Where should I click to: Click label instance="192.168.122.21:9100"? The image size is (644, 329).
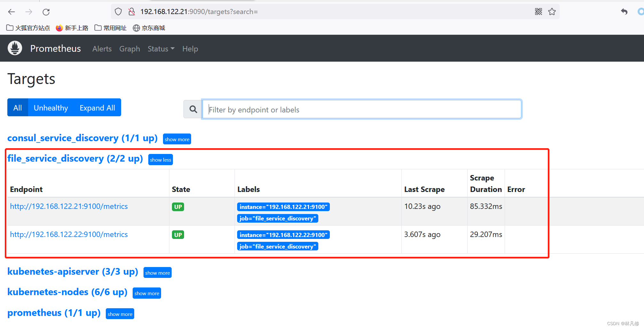pyautogui.click(x=283, y=207)
